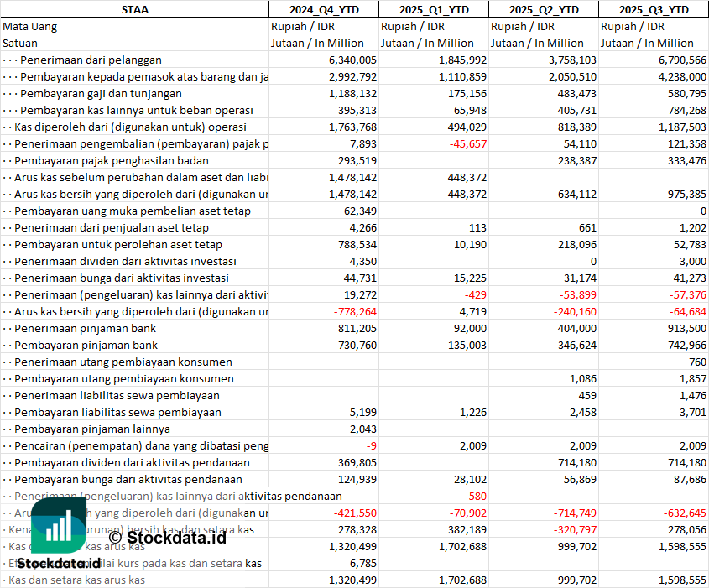Click Penerimaan dari penjualan aset tetap label

pyautogui.click(x=112, y=228)
